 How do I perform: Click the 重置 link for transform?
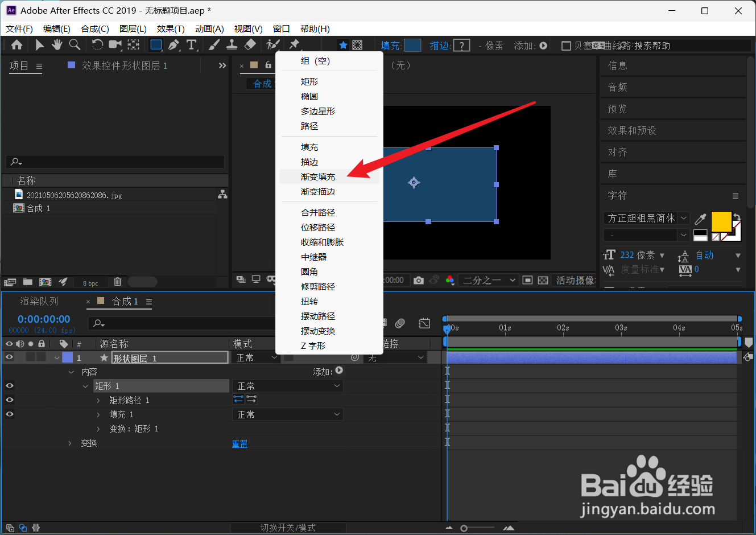[x=239, y=444]
